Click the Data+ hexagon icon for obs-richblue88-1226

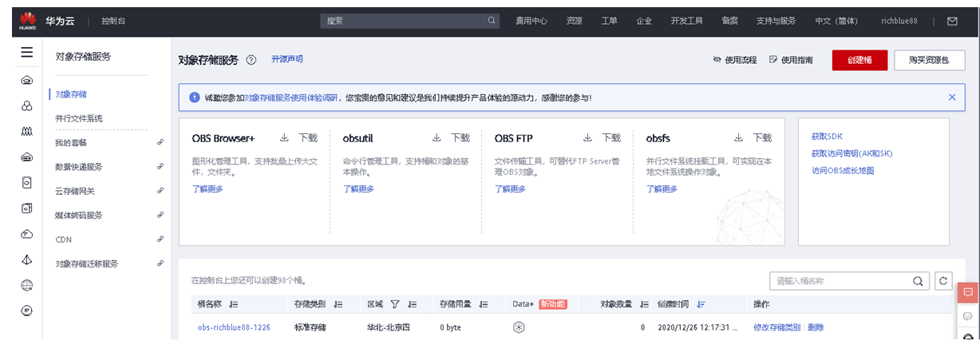[x=518, y=327]
